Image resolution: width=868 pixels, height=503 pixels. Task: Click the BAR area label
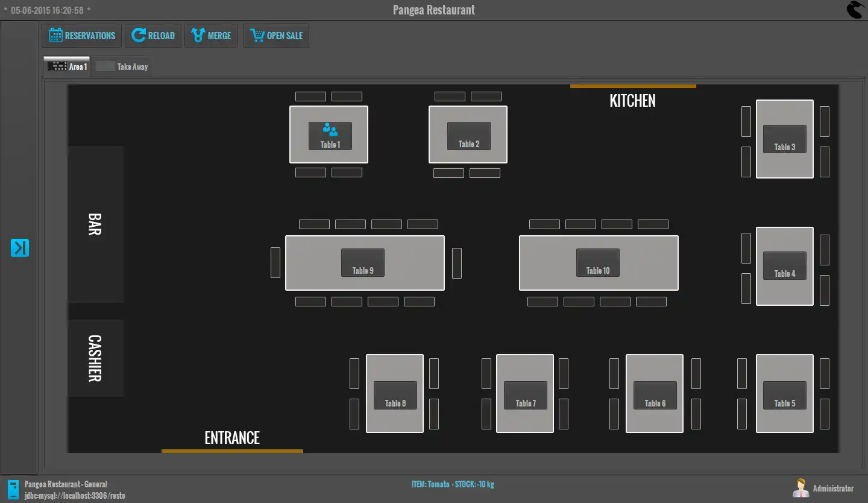tap(95, 224)
